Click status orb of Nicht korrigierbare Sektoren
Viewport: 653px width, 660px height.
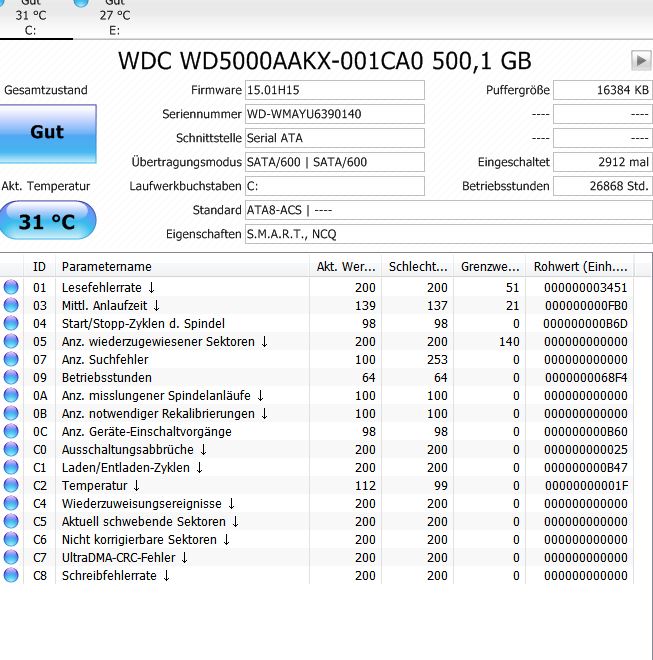11,539
